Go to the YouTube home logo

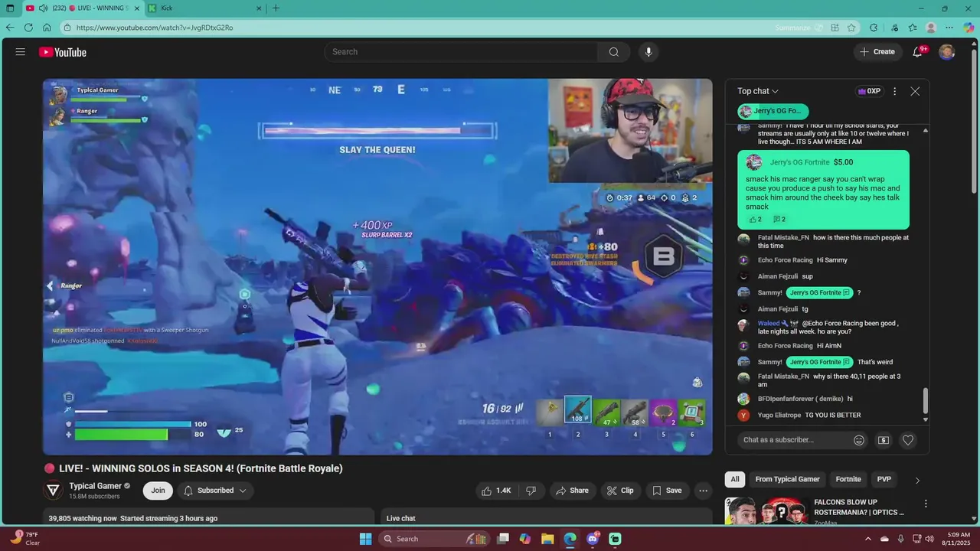pos(63,52)
